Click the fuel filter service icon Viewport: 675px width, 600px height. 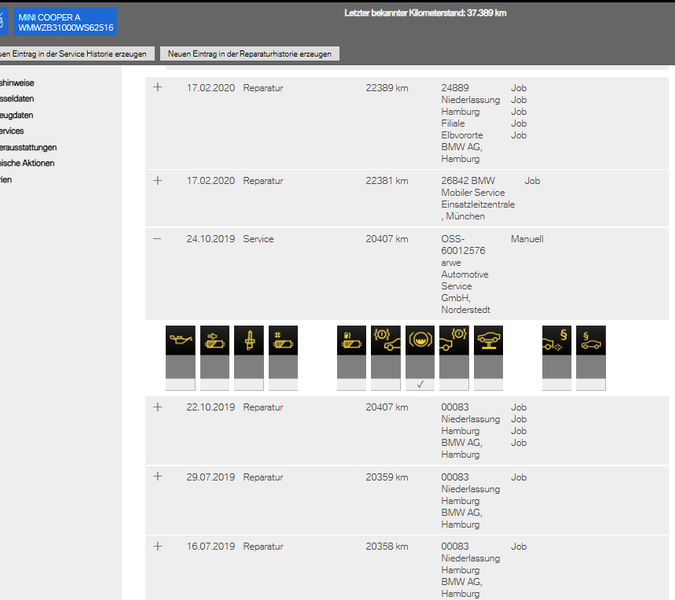[x=352, y=340]
